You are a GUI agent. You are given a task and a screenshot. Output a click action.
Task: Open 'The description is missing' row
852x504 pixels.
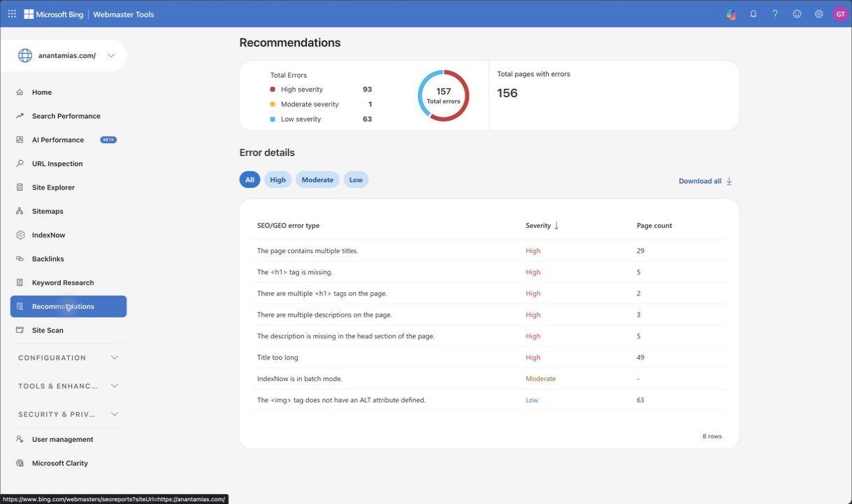click(x=489, y=336)
